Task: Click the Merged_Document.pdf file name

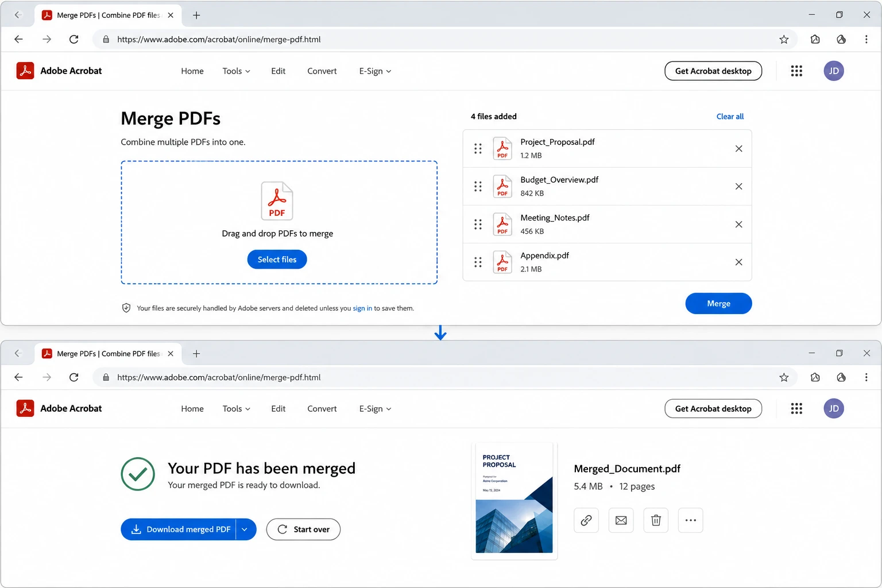Action: click(x=627, y=469)
